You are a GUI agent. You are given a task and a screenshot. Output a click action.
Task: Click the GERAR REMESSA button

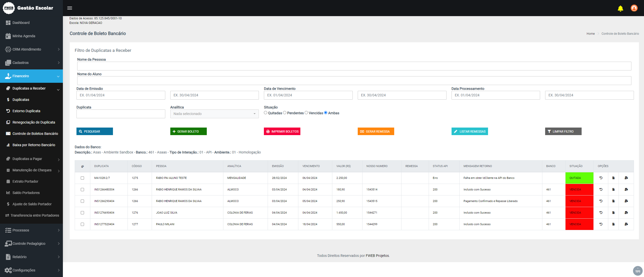[376, 131]
